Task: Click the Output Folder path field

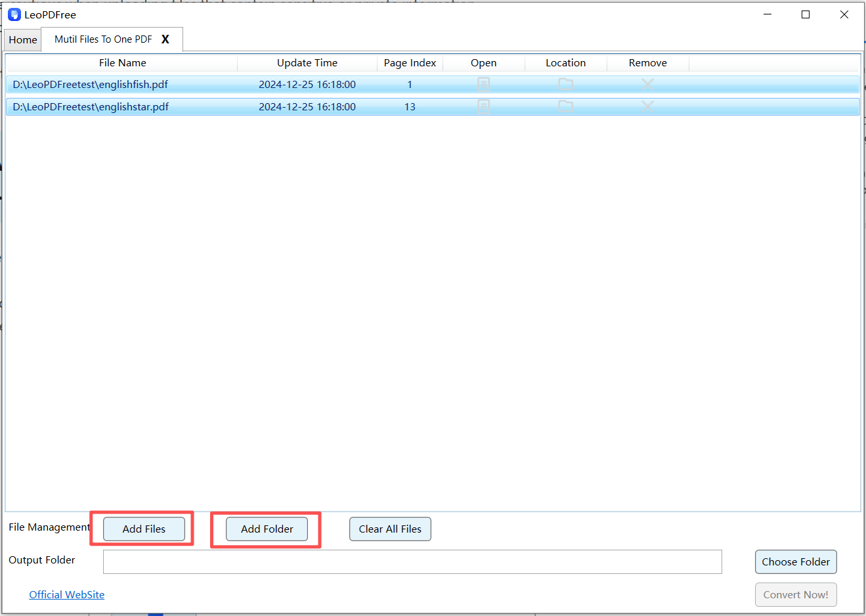Action: coord(412,561)
